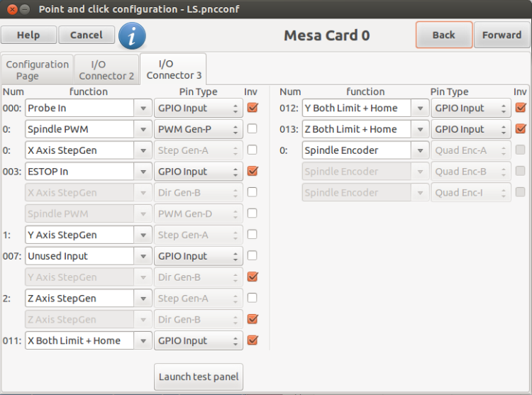Change pin type of Unused Input row
This screenshot has height=395, width=532.
click(x=199, y=256)
